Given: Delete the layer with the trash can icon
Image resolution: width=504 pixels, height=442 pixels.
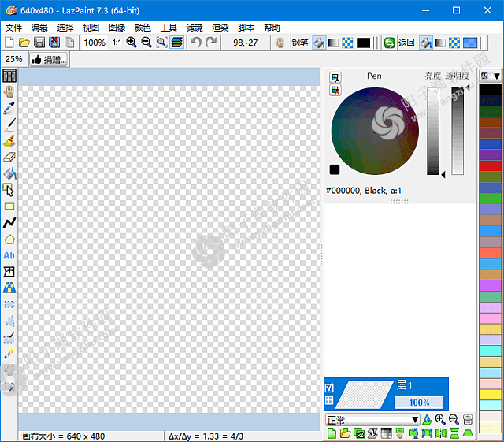Looking at the screenshot, I should [x=468, y=419].
